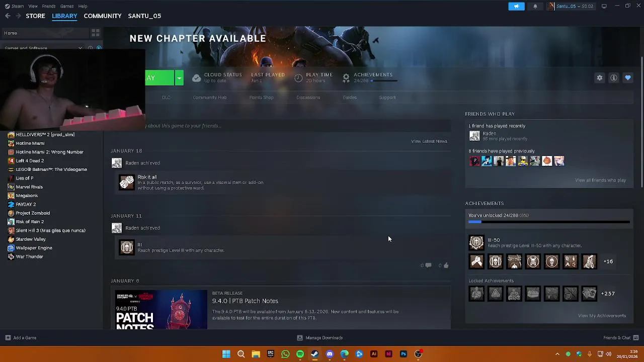The height and width of the screenshot is (362, 644).
Task: Open Photoshop from the taskbar
Action: point(404,354)
